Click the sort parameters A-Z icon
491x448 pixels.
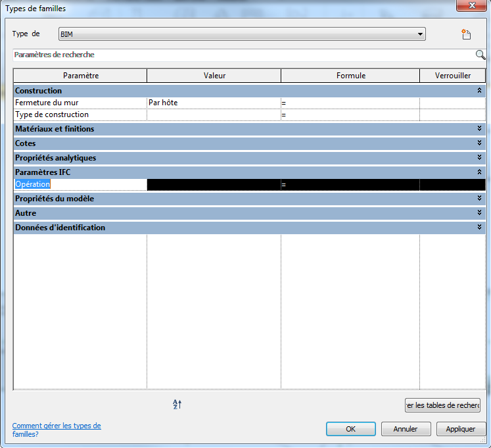click(x=176, y=405)
